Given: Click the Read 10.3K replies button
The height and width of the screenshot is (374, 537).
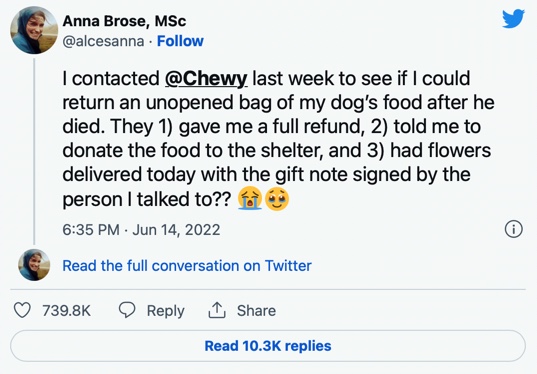Looking at the screenshot, I should [x=268, y=346].
